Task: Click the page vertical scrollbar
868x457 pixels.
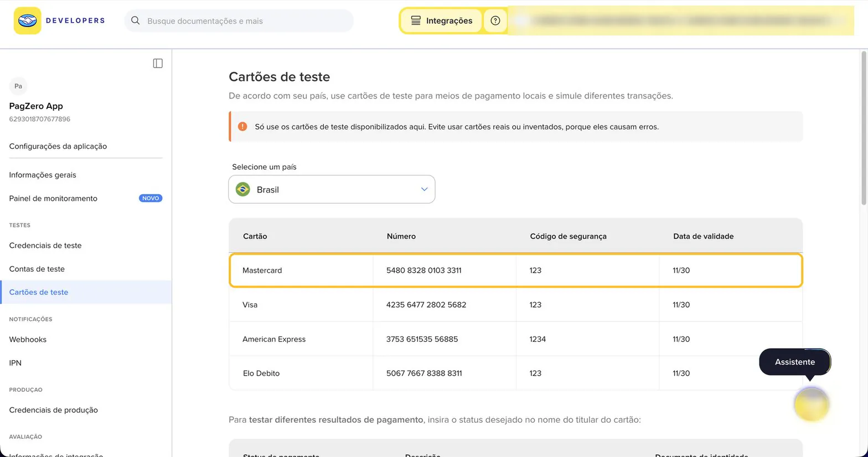Action: 864,128
